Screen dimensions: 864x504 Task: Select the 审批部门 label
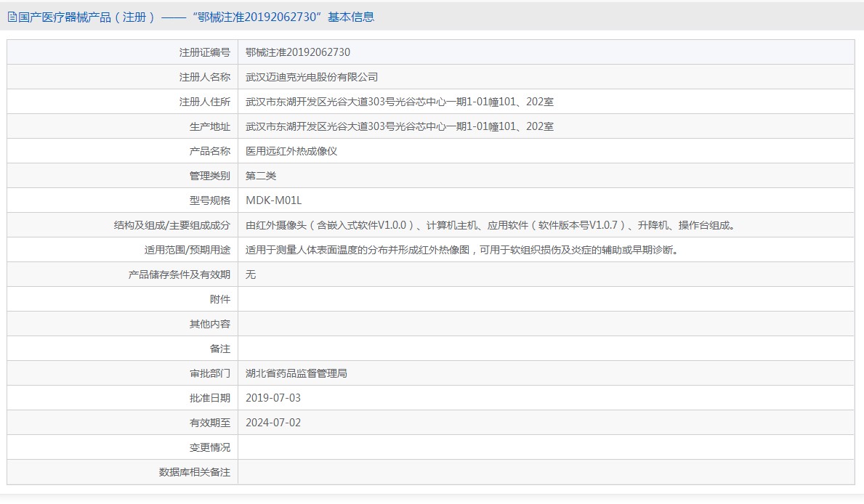point(210,373)
